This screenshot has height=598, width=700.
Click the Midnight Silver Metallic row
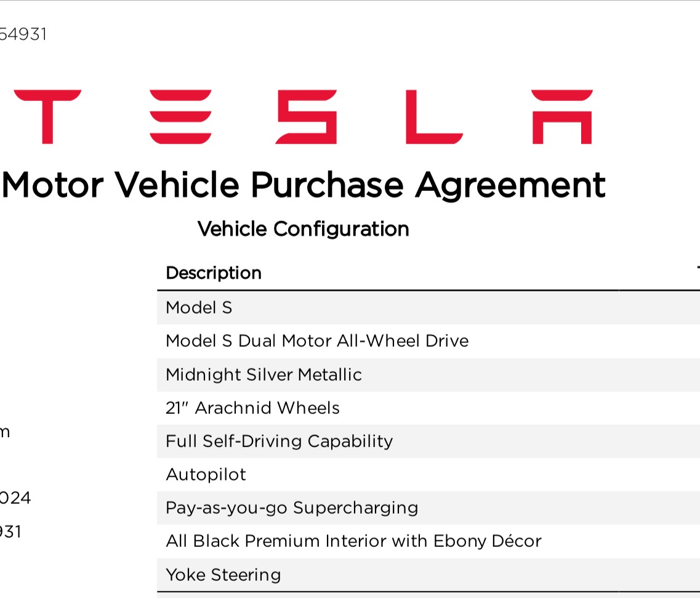click(x=264, y=374)
